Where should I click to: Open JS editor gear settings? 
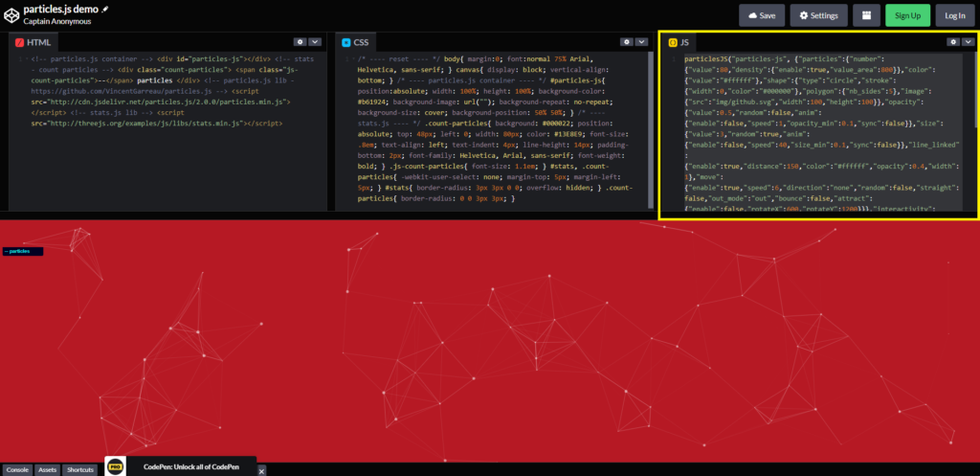953,42
